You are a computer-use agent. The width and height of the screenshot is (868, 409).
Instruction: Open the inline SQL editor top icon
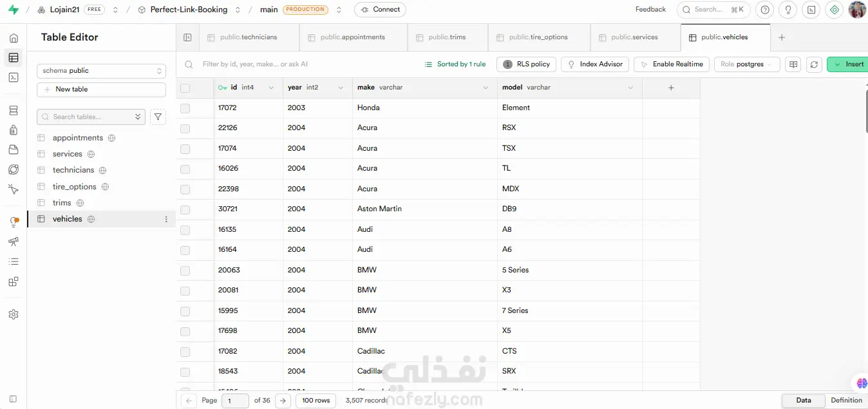(x=811, y=10)
